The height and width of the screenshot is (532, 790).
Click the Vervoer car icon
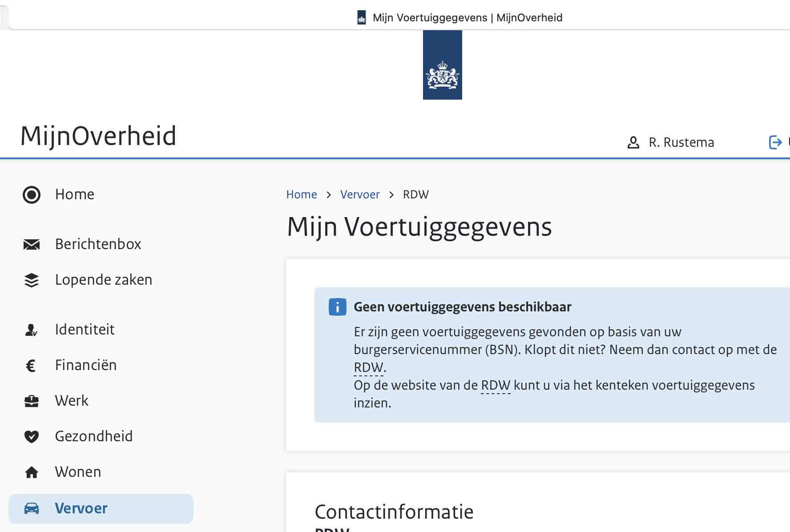point(32,508)
